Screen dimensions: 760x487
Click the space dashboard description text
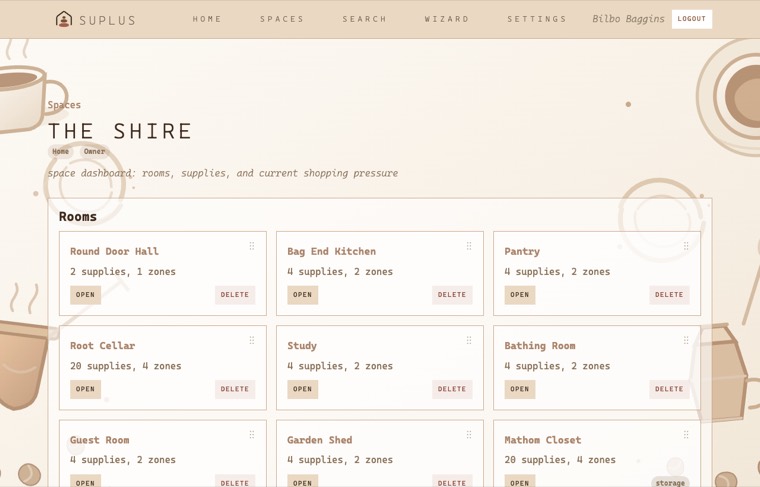coord(223,173)
